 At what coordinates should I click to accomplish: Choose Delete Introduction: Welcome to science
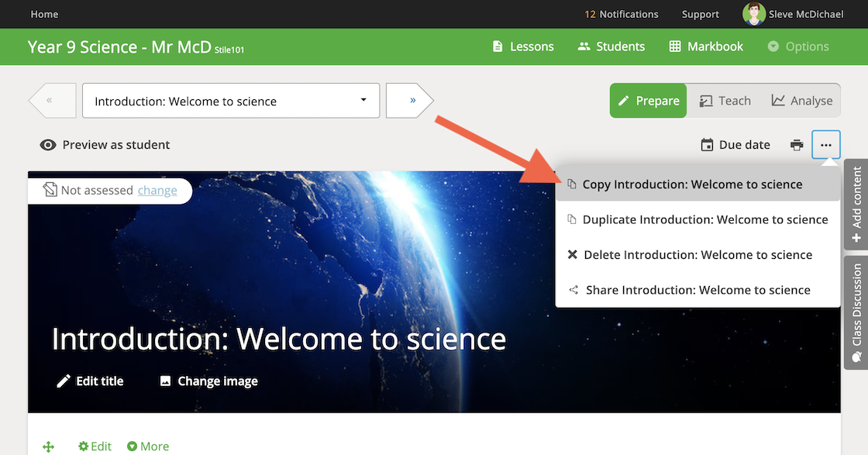point(697,255)
